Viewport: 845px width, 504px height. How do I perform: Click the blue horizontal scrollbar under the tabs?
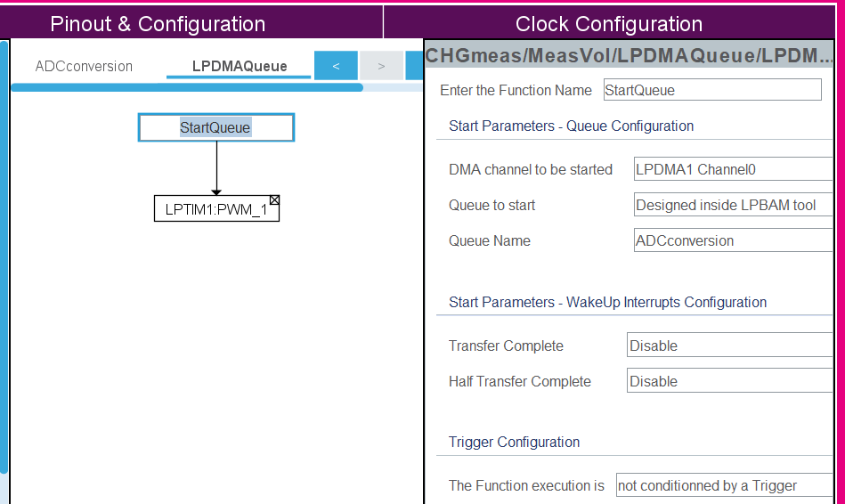tap(186, 87)
